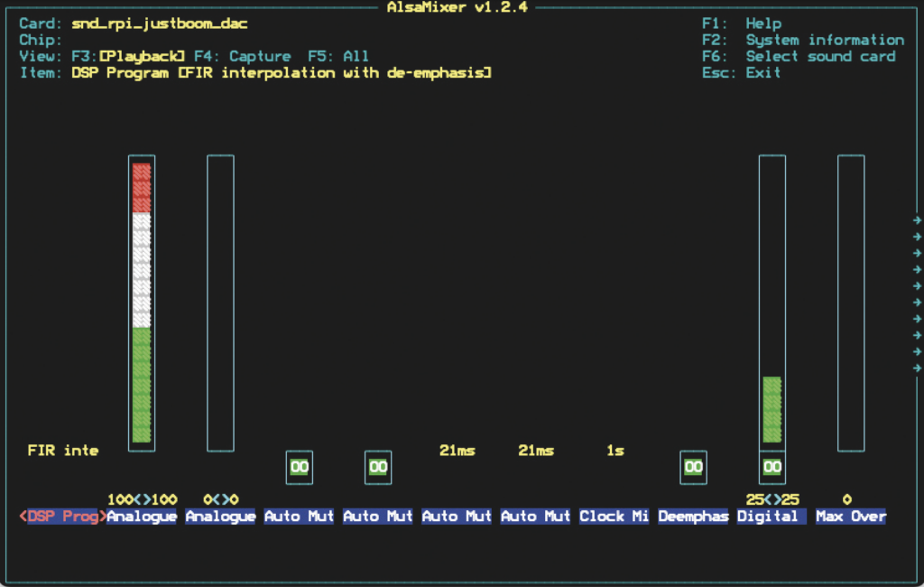
Task: Click the empty Max Over level bar
Action: pyautogui.click(x=850, y=303)
